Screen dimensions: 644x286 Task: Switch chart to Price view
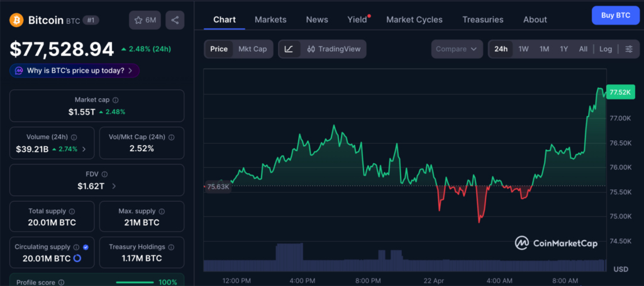coord(219,49)
